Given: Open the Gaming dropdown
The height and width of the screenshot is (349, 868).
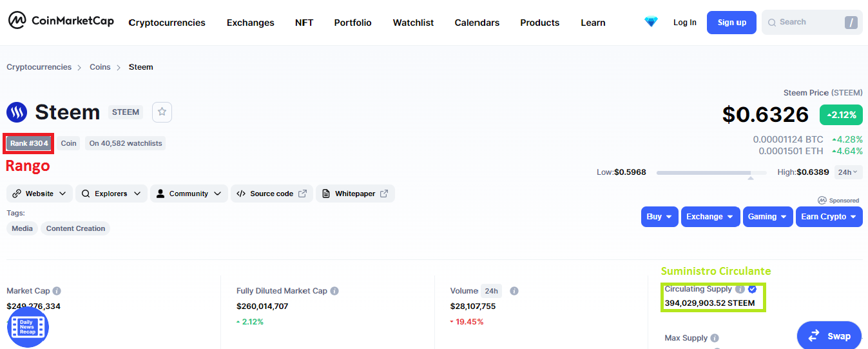Looking at the screenshot, I should [768, 217].
